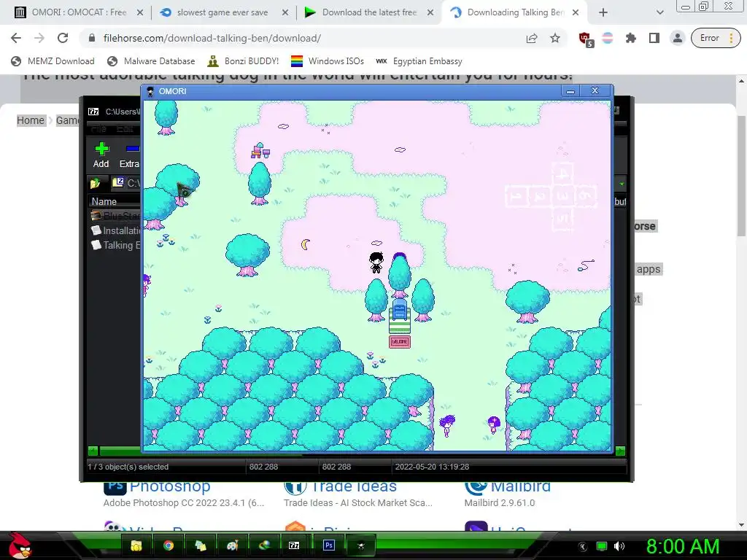Close the slowest game ever save tab
Viewport: 747px width, 560px height.
[x=285, y=12]
